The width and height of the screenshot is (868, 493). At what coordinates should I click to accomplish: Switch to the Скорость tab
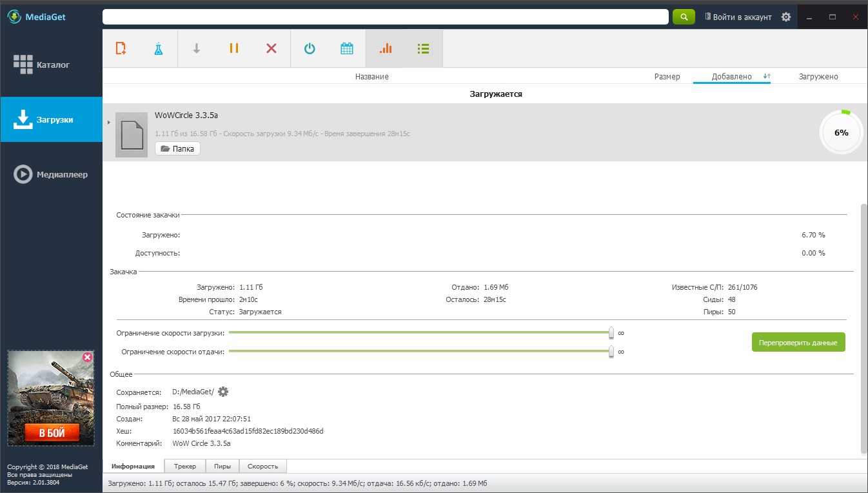coord(263,466)
